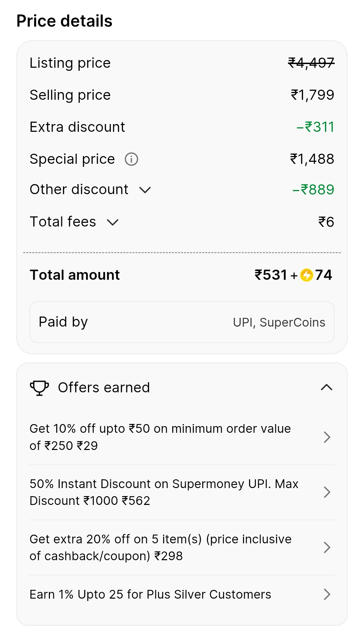Collapse the Offers earned section
The height and width of the screenshot is (632, 364).
327,388
